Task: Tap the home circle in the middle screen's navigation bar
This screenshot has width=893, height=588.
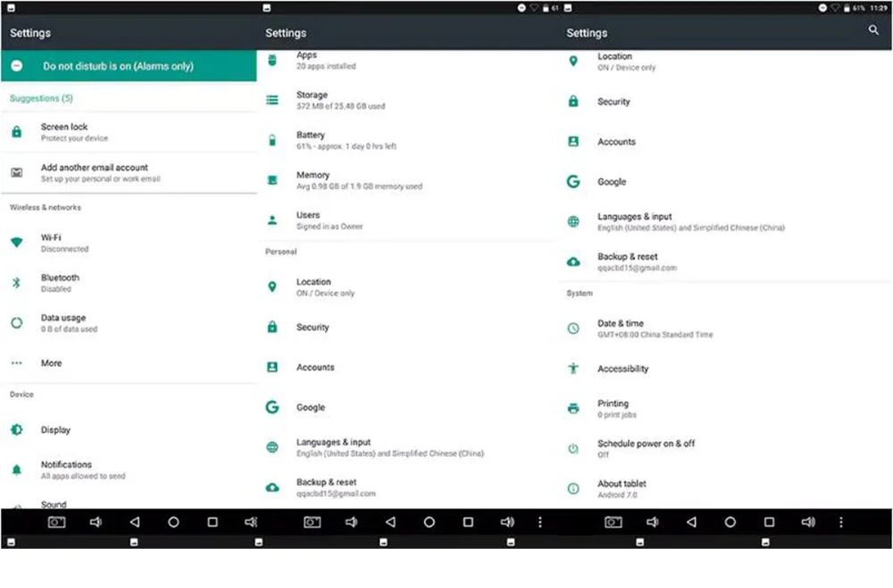Action: [429, 522]
